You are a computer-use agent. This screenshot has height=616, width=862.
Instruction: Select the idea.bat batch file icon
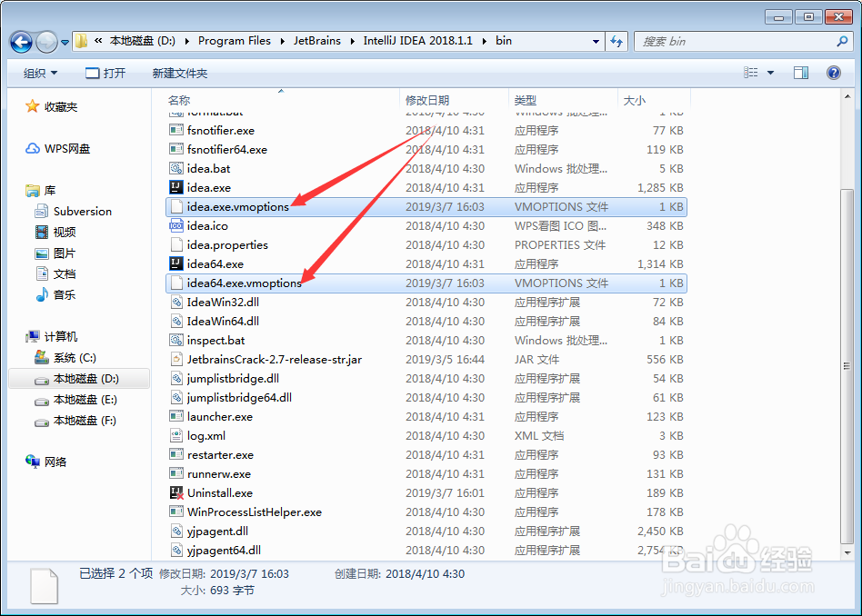[x=175, y=169]
